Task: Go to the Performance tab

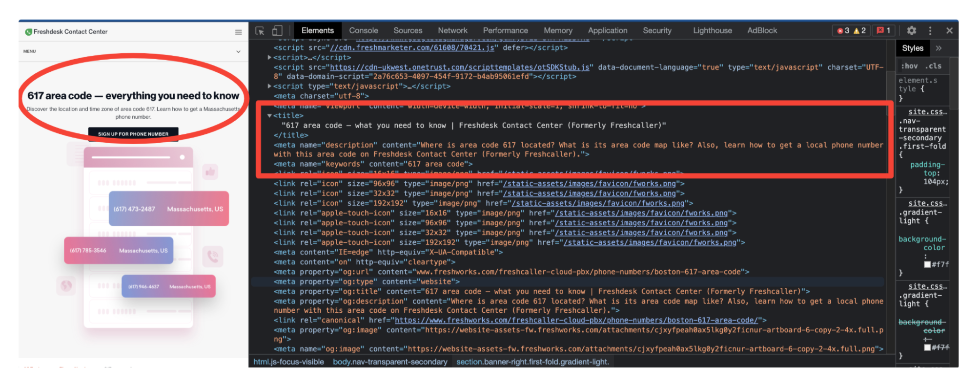Action: click(x=506, y=30)
